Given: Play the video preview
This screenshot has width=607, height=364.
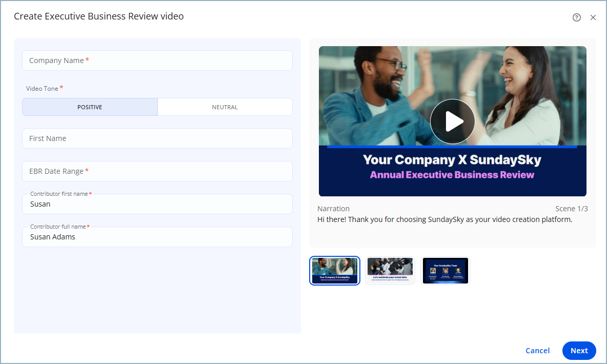Looking at the screenshot, I should 452,122.
